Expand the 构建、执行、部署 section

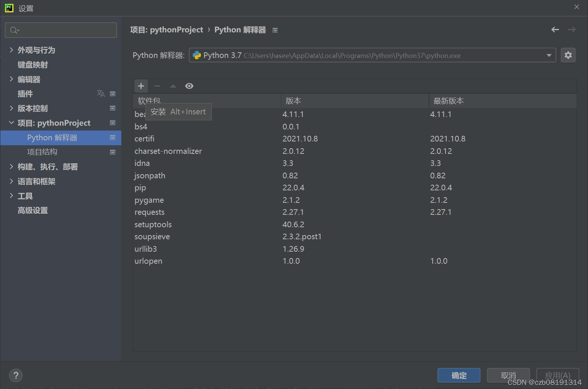[11, 167]
